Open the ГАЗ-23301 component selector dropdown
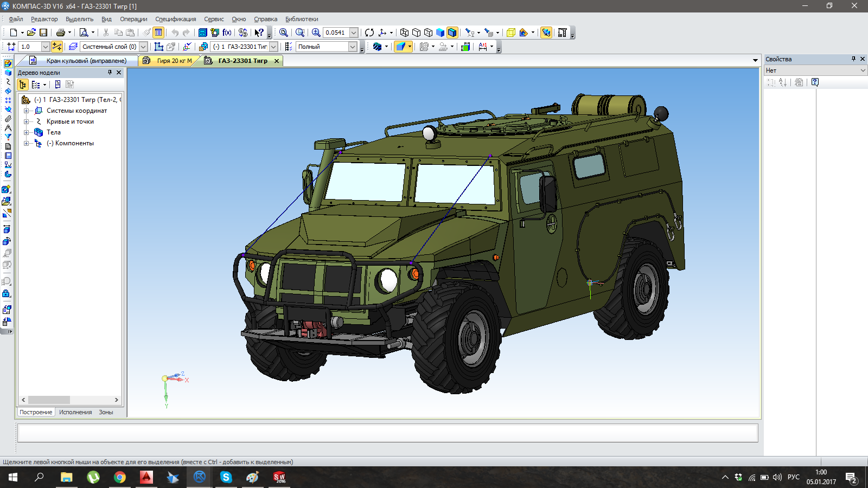The width and height of the screenshot is (868, 488). (x=273, y=47)
